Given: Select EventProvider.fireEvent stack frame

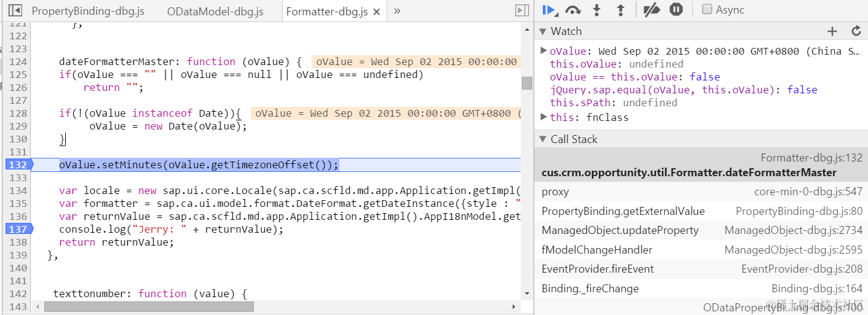Looking at the screenshot, I should point(700,269).
